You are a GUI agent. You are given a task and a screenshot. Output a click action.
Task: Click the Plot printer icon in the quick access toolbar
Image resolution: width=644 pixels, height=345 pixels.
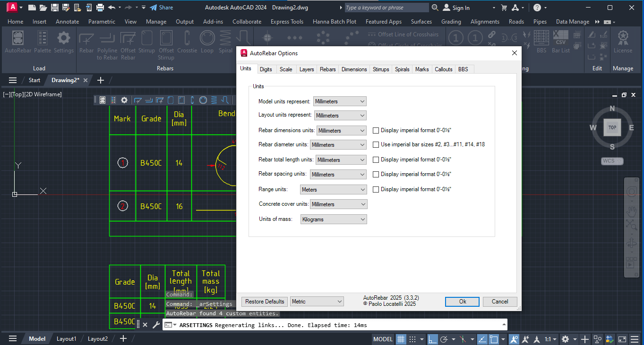pyautogui.click(x=100, y=8)
